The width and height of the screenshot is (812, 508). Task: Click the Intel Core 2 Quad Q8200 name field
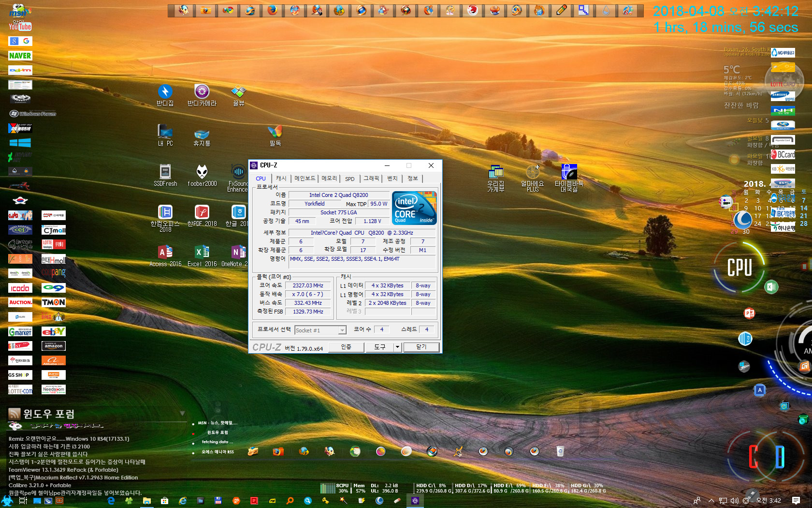tap(339, 195)
